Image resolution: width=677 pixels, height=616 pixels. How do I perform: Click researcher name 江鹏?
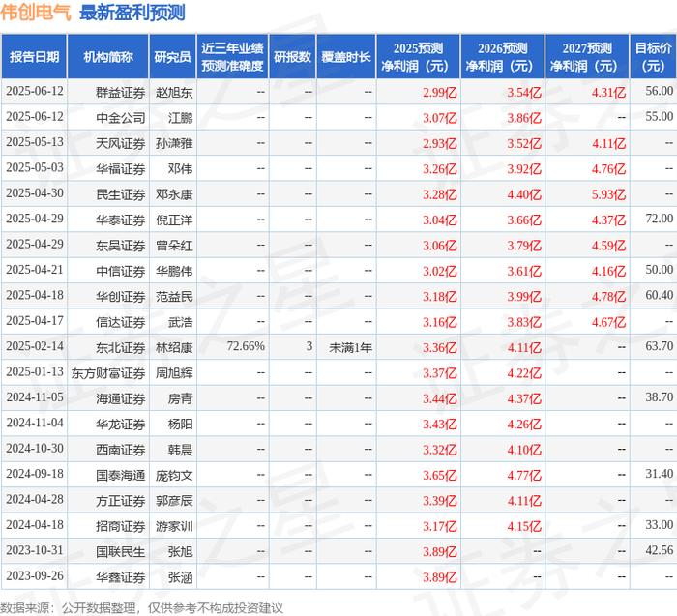click(180, 118)
